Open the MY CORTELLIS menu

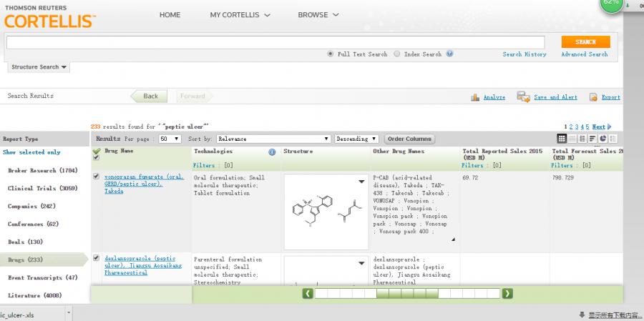(x=240, y=15)
